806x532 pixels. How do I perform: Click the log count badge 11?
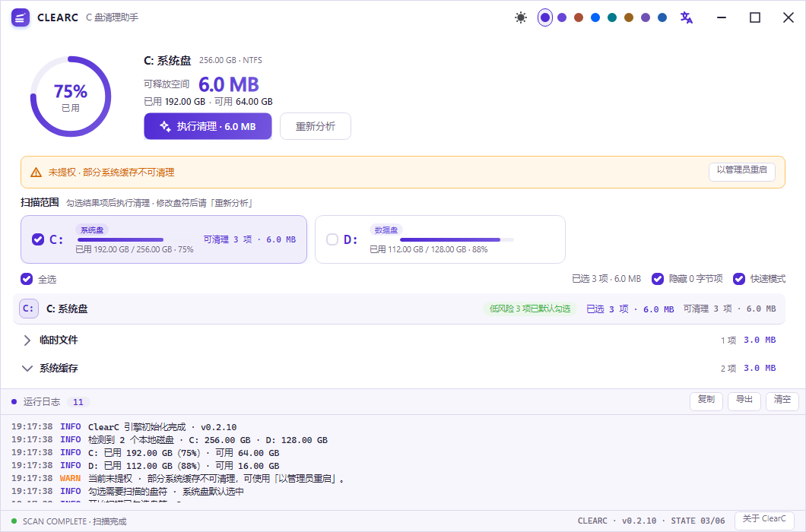78,402
